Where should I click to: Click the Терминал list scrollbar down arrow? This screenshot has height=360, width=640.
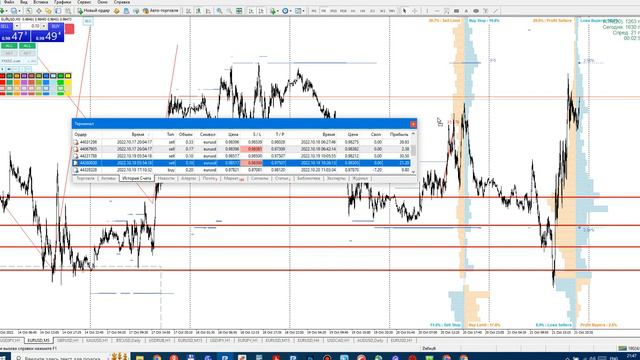(413, 171)
